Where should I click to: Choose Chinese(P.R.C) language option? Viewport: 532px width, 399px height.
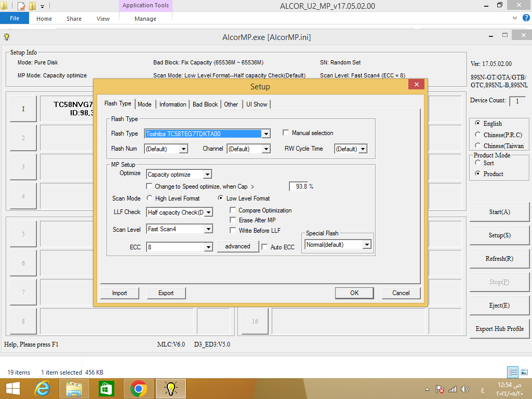click(478, 135)
